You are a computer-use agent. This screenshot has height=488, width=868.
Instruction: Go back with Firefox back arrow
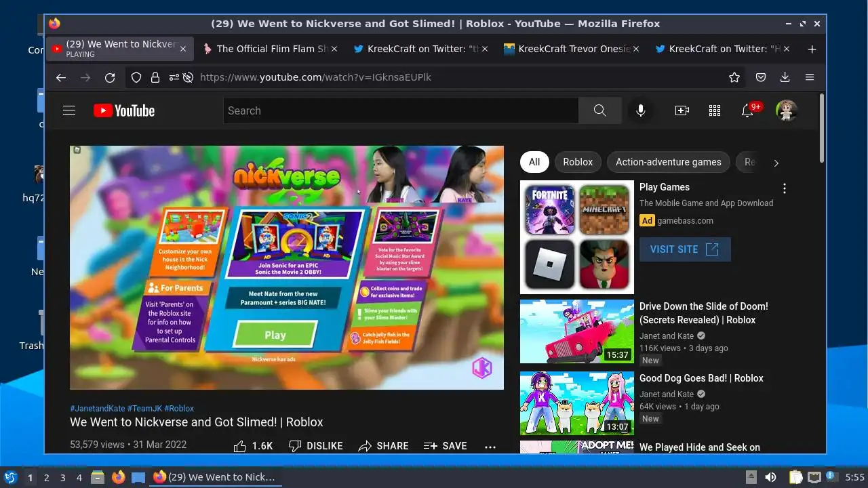61,77
